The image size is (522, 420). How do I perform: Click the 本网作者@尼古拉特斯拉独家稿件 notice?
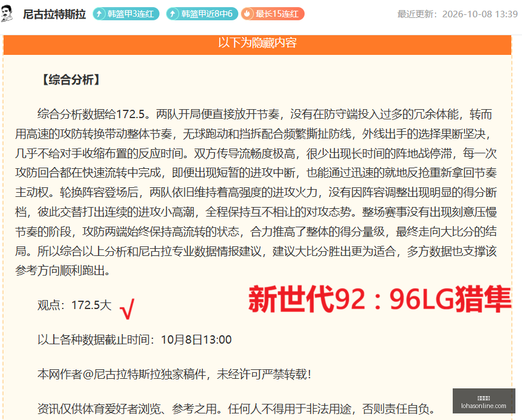[x=174, y=375]
